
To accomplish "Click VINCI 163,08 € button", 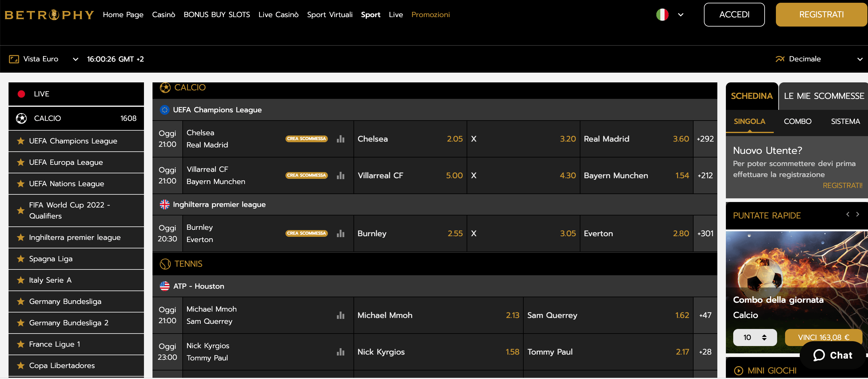I will pos(823,337).
